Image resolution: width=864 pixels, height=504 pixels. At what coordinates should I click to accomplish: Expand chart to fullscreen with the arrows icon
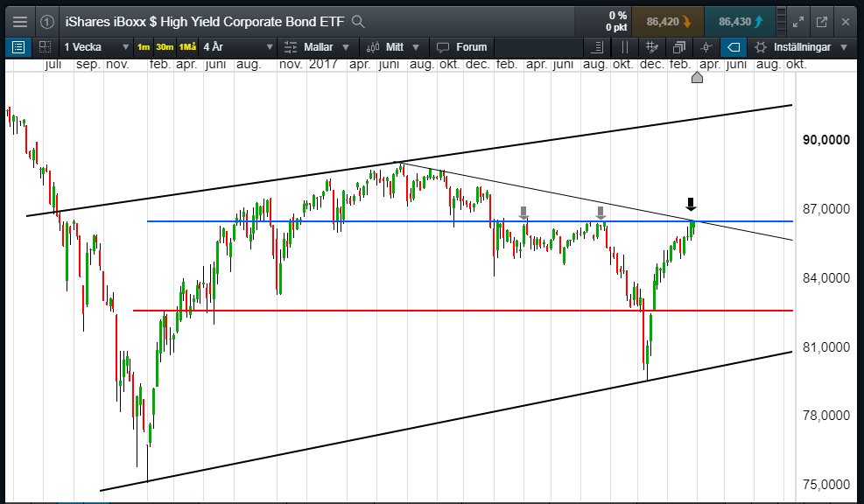point(797,22)
